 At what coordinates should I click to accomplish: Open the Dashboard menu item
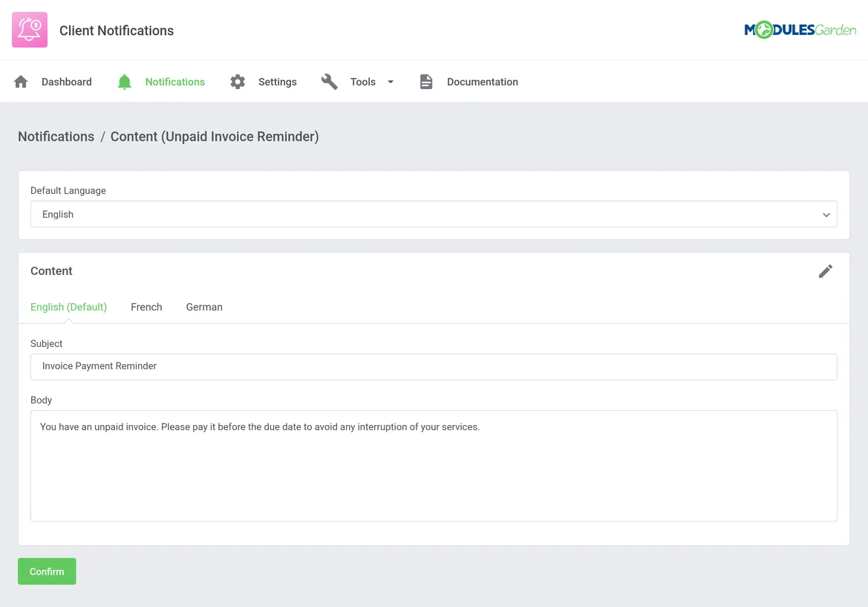tap(66, 82)
